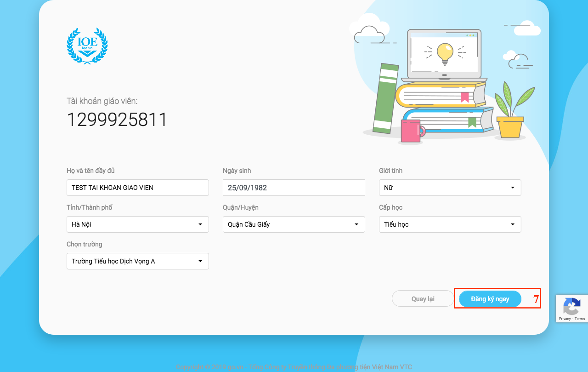The height and width of the screenshot is (372, 588).
Task: Click the reCAPTCHA badge icon
Action: coord(571,306)
